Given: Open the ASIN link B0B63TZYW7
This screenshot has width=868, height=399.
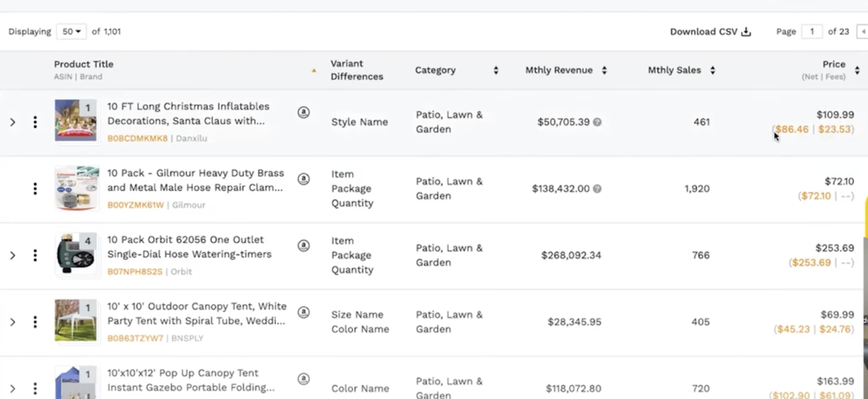Looking at the screenshot, I should tap(135, 338).
